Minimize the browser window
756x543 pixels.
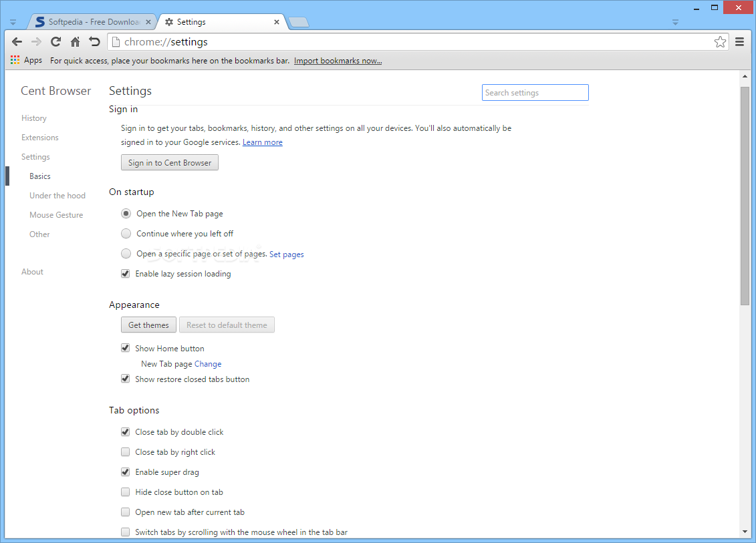[x=697, y=8]
